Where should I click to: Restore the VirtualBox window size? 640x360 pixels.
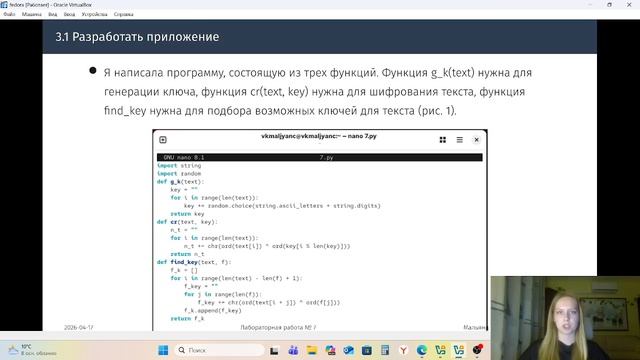click(609, 4)
